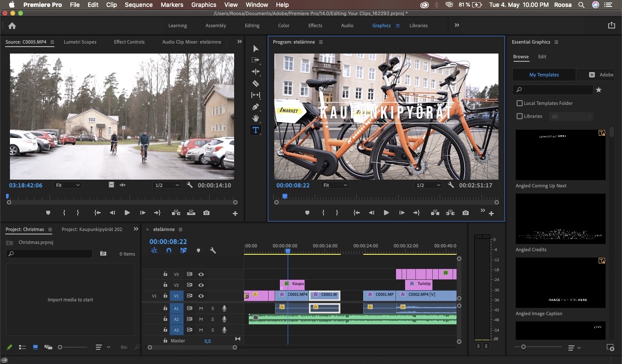622x364 pixels.
Task: Step forward one frame in Program monitor
Action: point(402,213)
